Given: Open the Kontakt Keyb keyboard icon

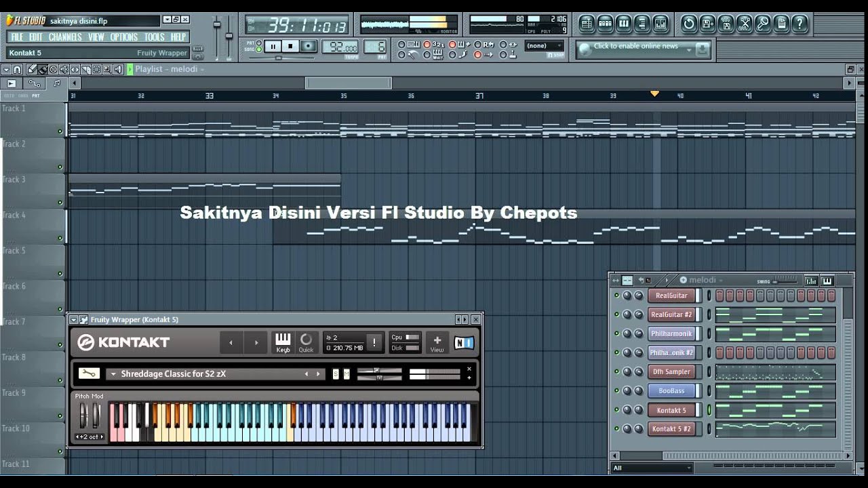Looking at the screenshot, I should point(283,342).
